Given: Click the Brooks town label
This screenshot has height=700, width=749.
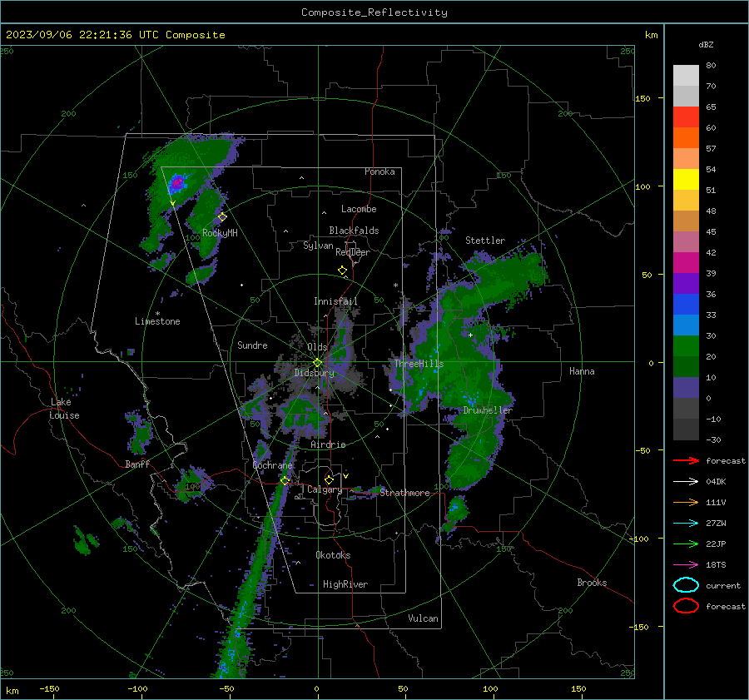Looking at the screenshot, I should click(x=592, y=583).
